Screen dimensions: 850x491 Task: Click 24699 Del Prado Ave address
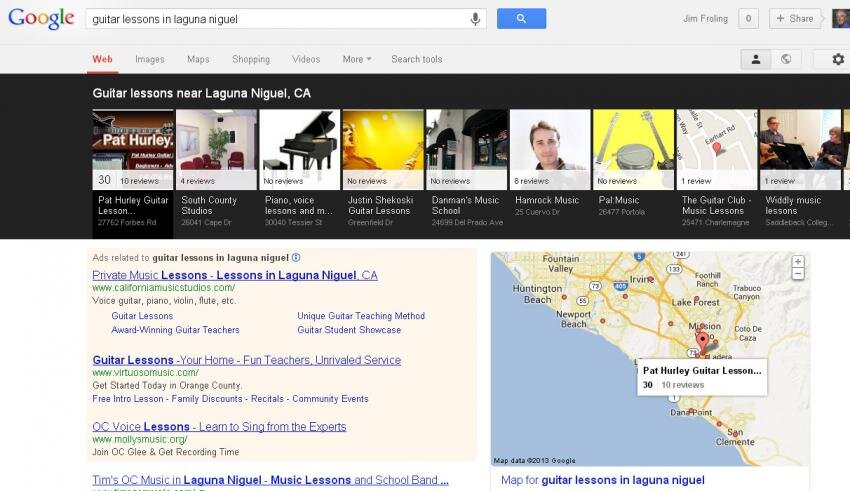tap(467, 223)
